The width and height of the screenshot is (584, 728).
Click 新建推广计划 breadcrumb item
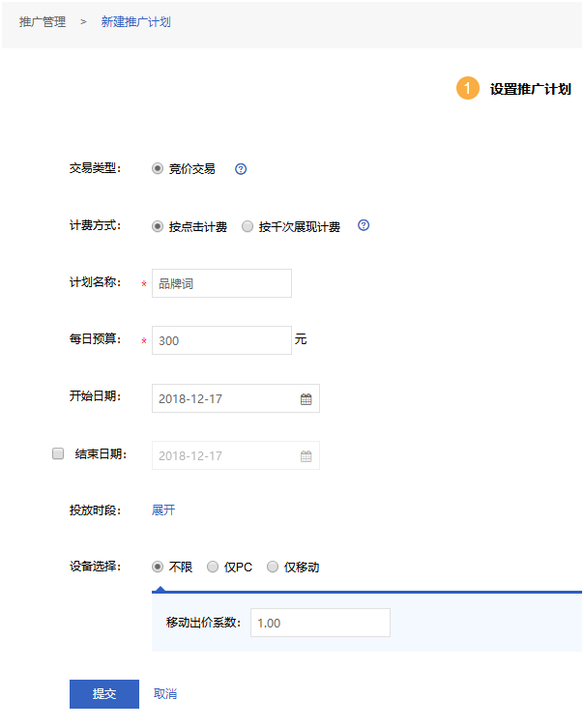click(136, 21)
